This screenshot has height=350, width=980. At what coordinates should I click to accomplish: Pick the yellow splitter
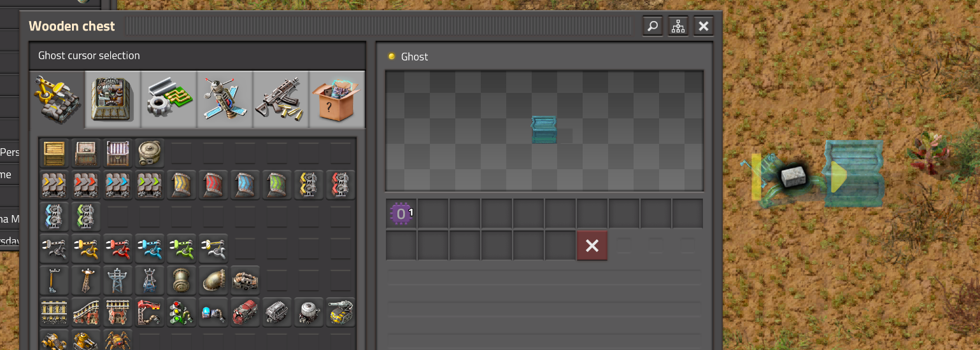point(309,185)
